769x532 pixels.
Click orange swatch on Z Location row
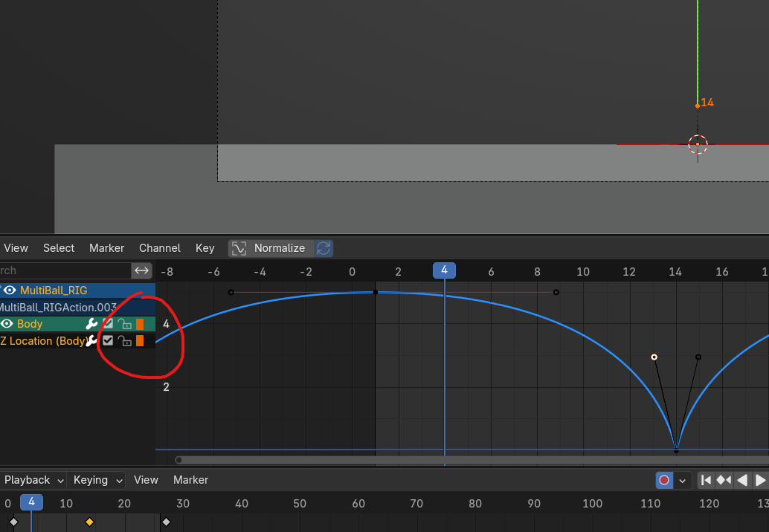point(140,341)
